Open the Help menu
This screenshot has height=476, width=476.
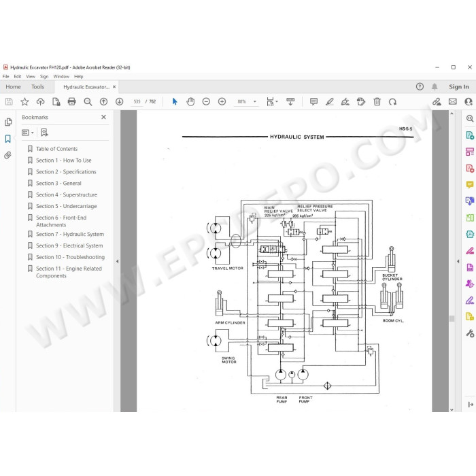tap(79, 76)
